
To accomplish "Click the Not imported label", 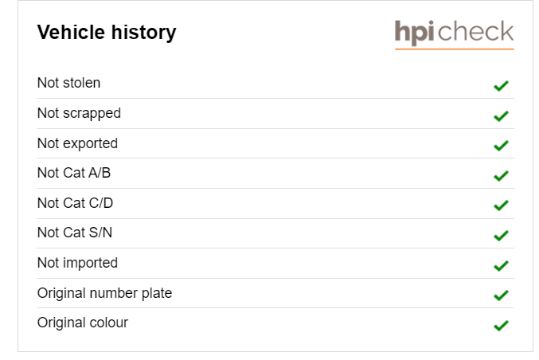I will click(x=77, y=263).
